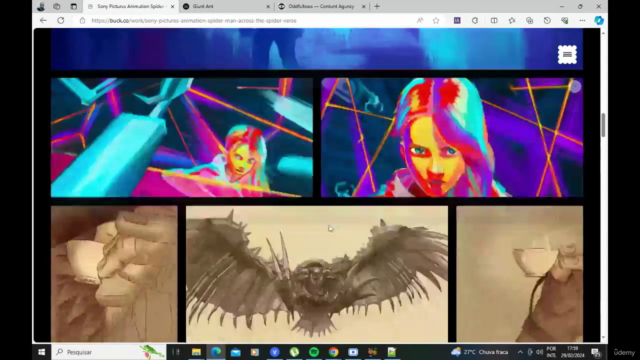
Task: Open the sepia hand holding cup sketch
Action: click(114, 273)
